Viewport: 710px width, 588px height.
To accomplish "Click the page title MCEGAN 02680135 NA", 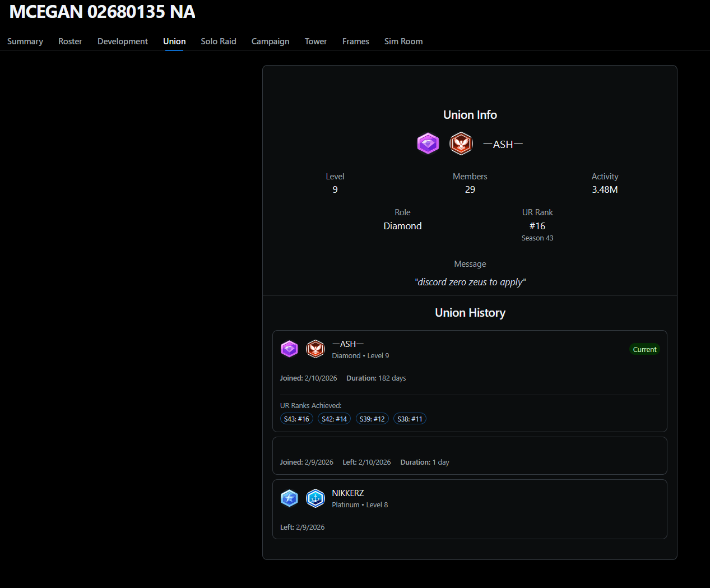I will tap(103, 12).
